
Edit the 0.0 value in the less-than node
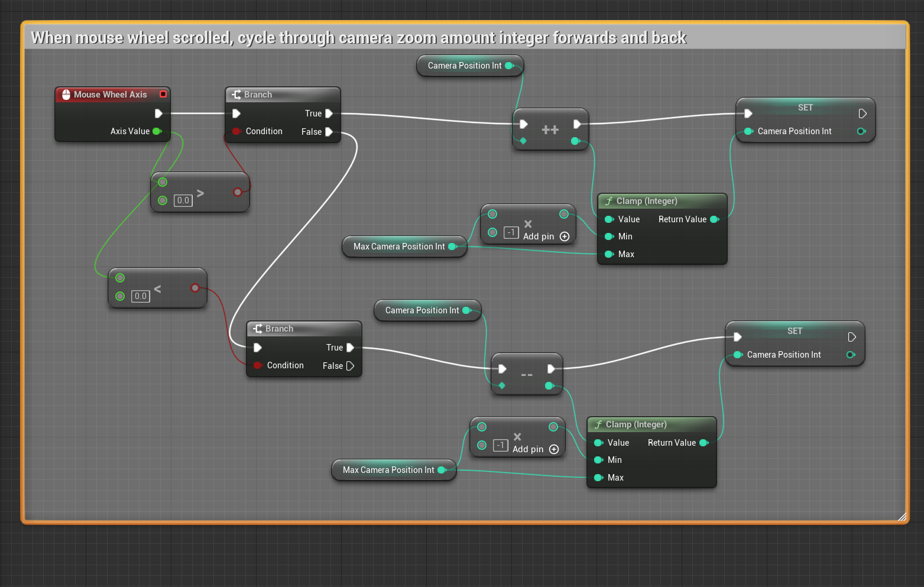point(141,296)
